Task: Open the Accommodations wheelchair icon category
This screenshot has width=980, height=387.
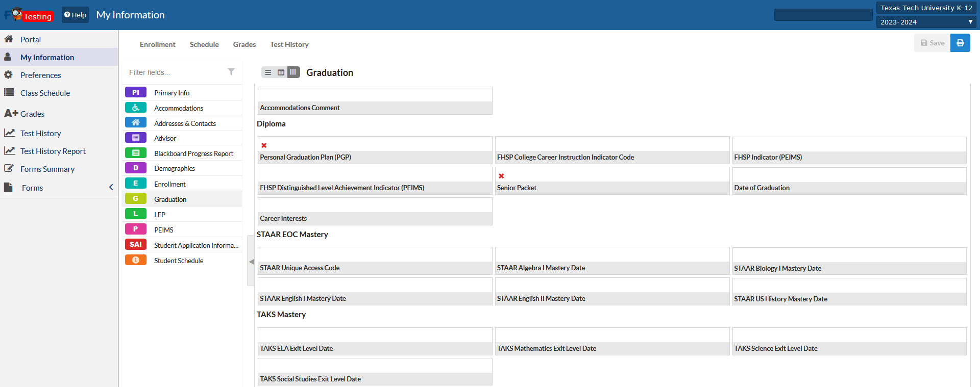Action: [136, 108]
